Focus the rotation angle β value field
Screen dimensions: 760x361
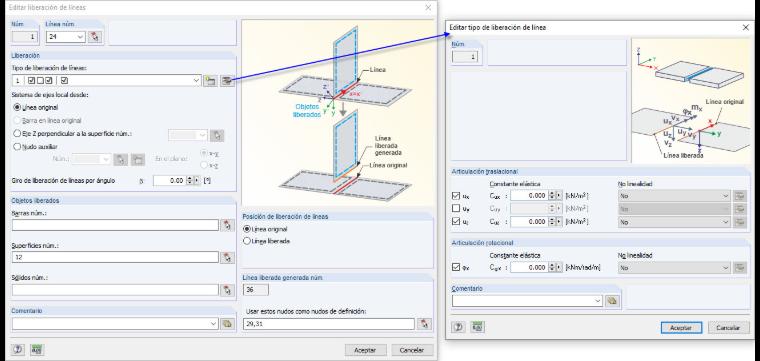tap(170, 180)
